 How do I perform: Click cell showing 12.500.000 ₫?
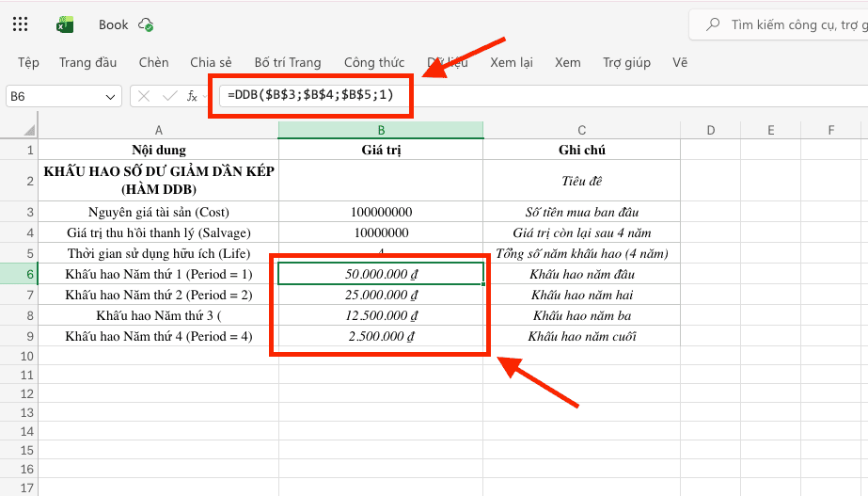click(381, 315)
